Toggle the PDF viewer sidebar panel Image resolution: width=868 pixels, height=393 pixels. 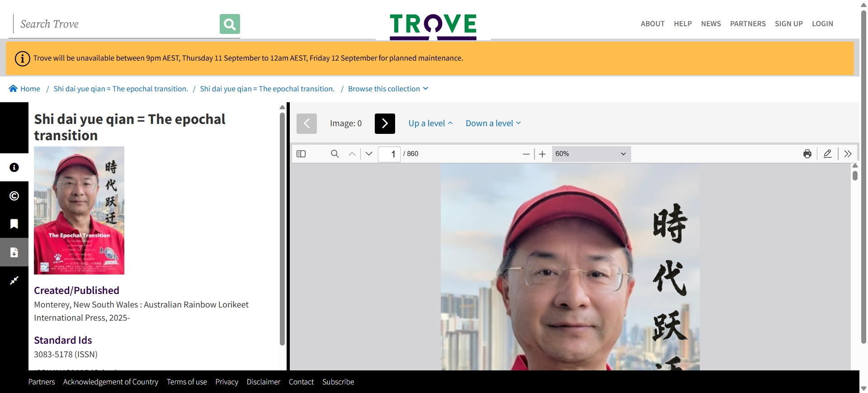pos(301,154)
